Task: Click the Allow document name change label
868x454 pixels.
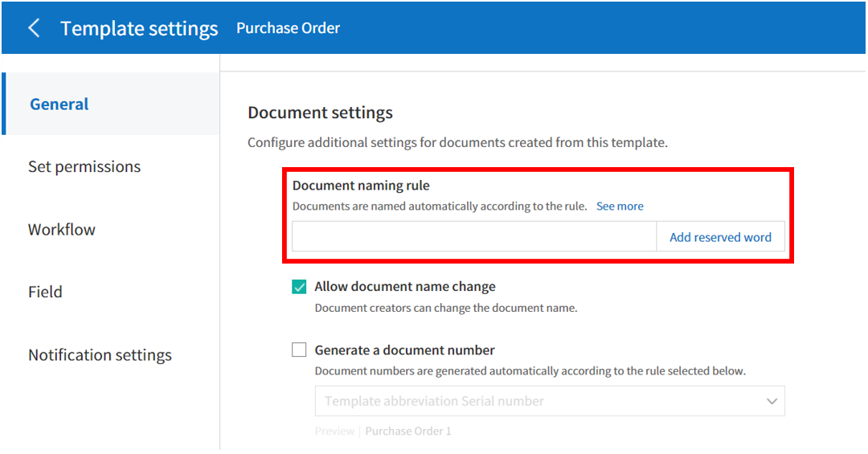Action: pyautogui.click(x=404, y=287)
